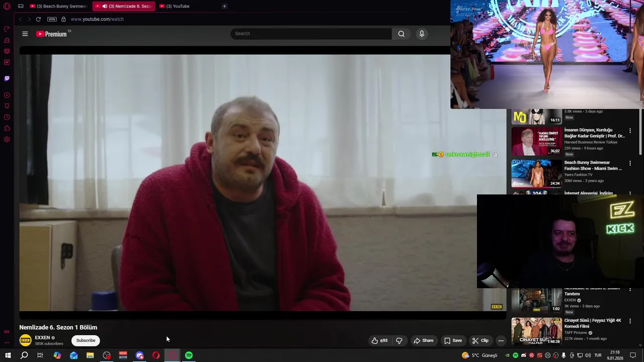Open Spotify from the taskbar
Screen dimensions: 644x362
tap(189, 355)
